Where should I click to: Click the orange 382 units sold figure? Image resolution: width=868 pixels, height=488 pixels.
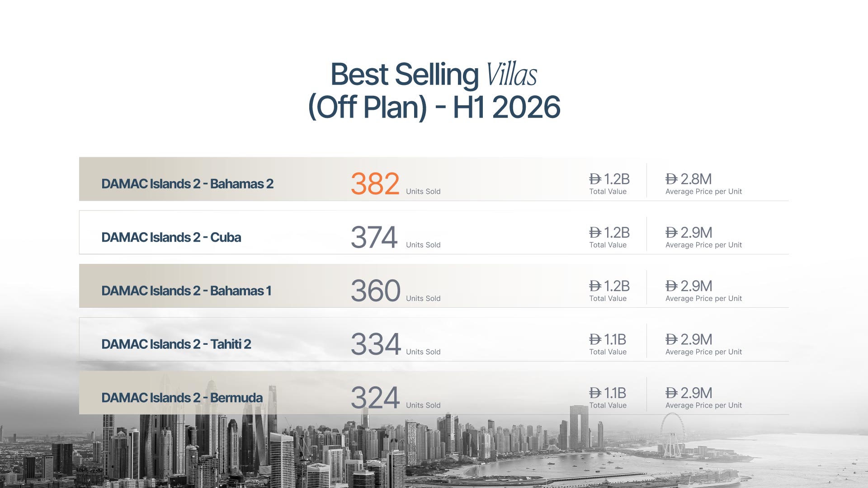[375, 184]
